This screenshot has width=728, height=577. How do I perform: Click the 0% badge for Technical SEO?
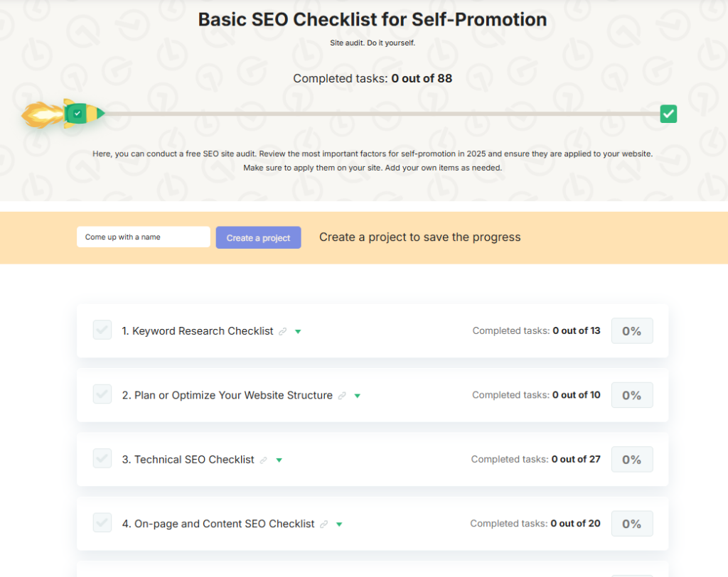(631, 460)
